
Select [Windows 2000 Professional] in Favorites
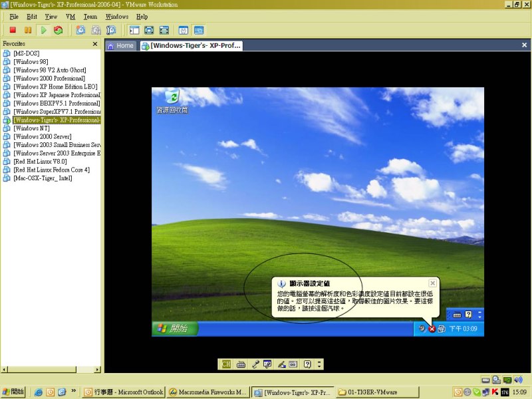[x=49, y=78]
